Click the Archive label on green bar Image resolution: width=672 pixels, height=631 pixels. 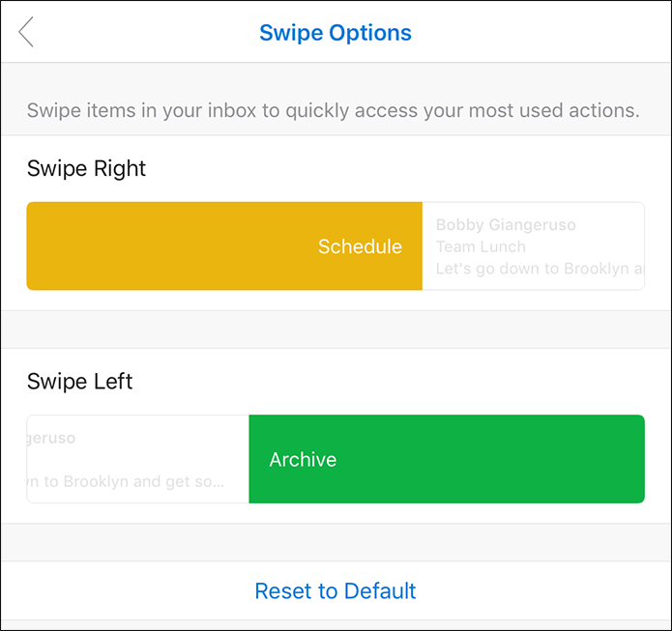(x=303, y=460)
